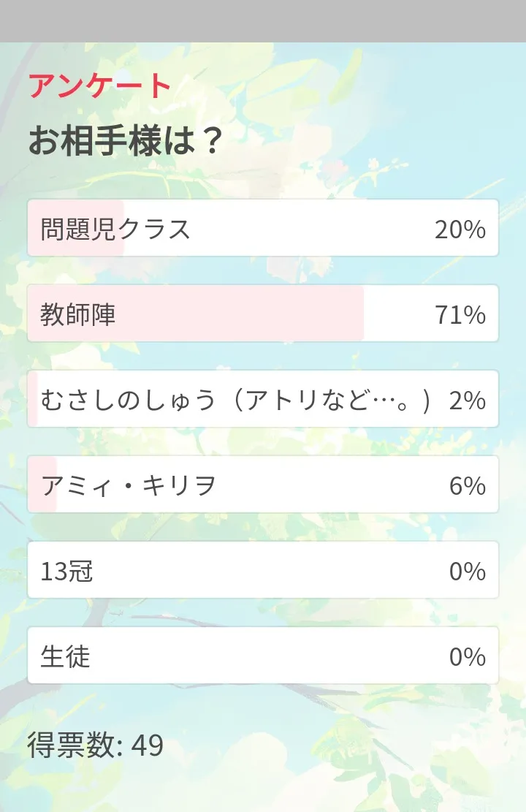
Task: Choose the 生徒 poll answer
Action: [66, 657]
